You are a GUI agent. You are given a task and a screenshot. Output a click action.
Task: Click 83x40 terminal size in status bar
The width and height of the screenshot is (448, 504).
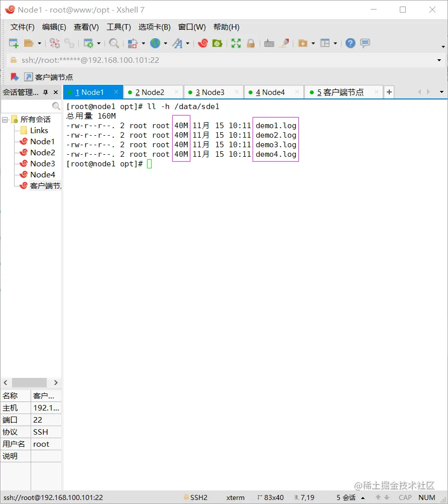(x=271, y=497)
